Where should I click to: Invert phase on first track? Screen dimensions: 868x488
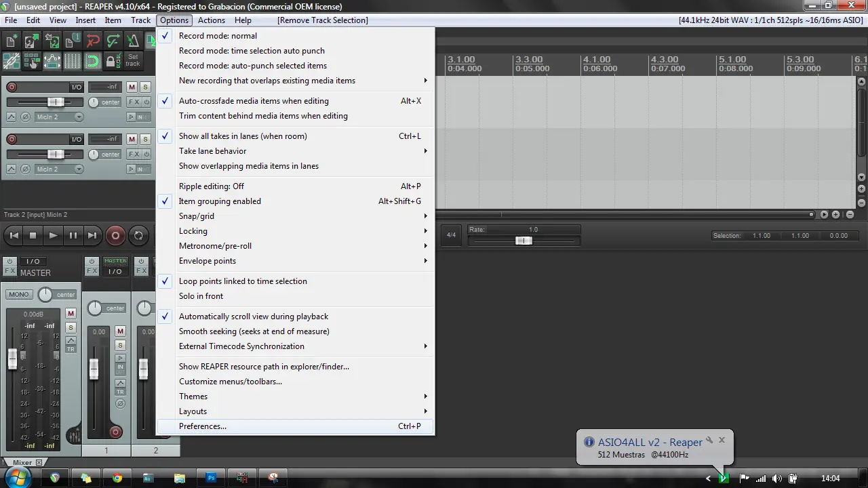click(x=25, y=117)
